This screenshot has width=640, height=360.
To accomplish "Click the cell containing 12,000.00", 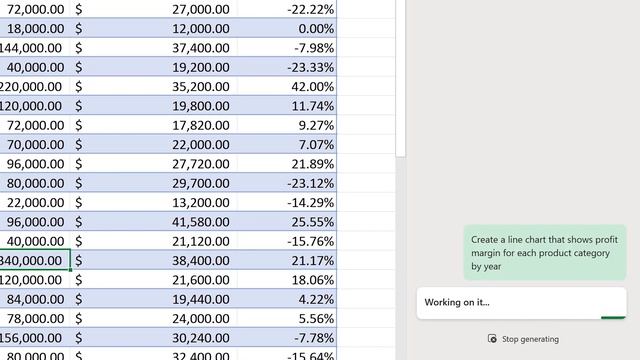I will point(154,29).
